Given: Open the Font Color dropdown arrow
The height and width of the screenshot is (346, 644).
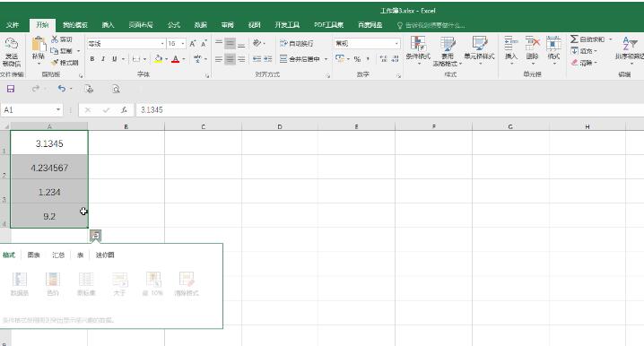Looking at the screenshot, I should [184, 59].
